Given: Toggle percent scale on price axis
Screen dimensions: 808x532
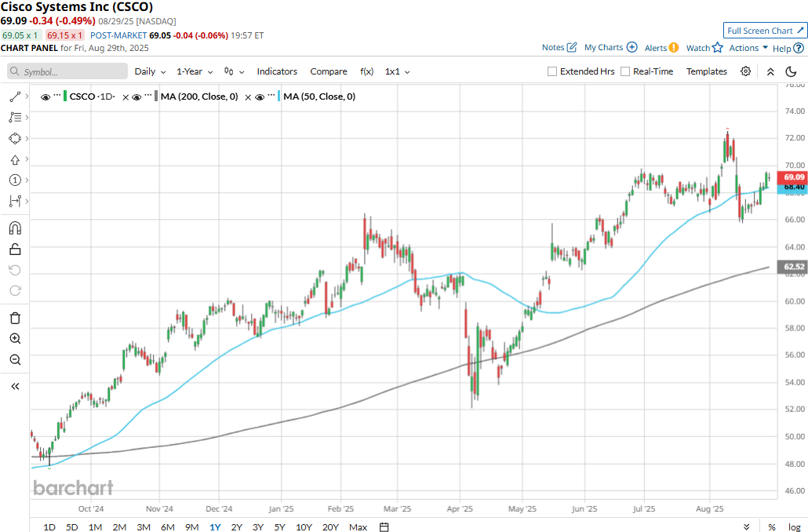Looking at the screenshot, I should [771, 527].
